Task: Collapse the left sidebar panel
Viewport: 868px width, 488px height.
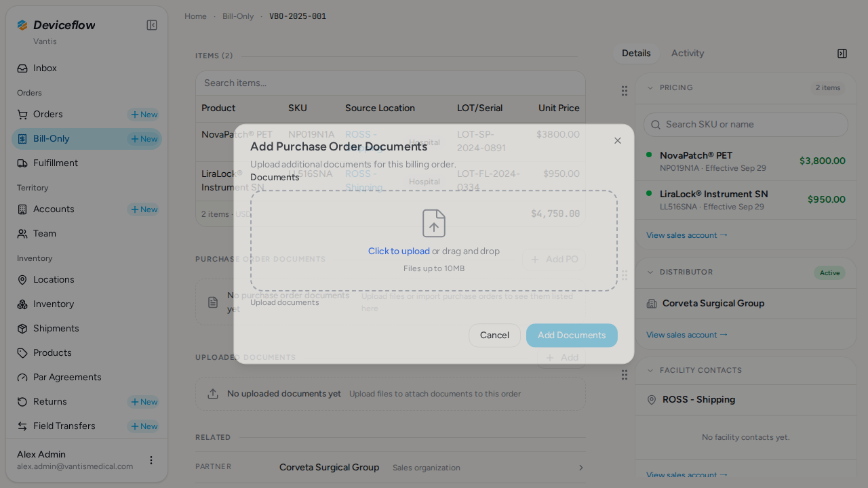Action: [152, 25]
